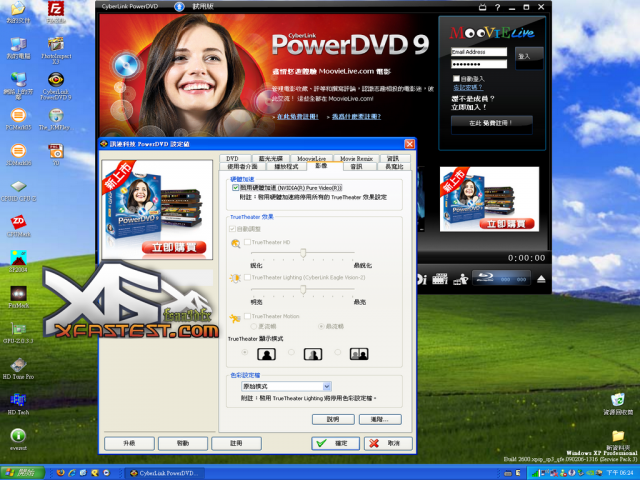Click the forgot password link

[x=468, y=87]
